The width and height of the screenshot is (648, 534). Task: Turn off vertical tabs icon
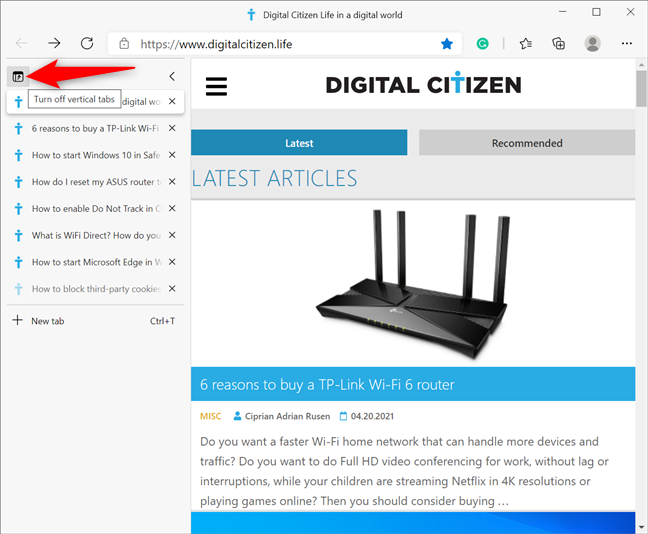(x=18, y=76)
